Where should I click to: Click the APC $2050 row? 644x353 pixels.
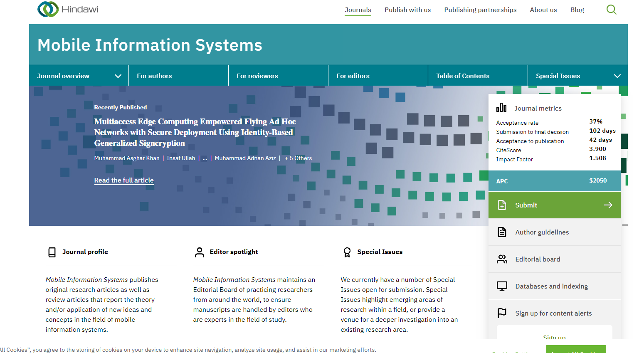point(555,181)
